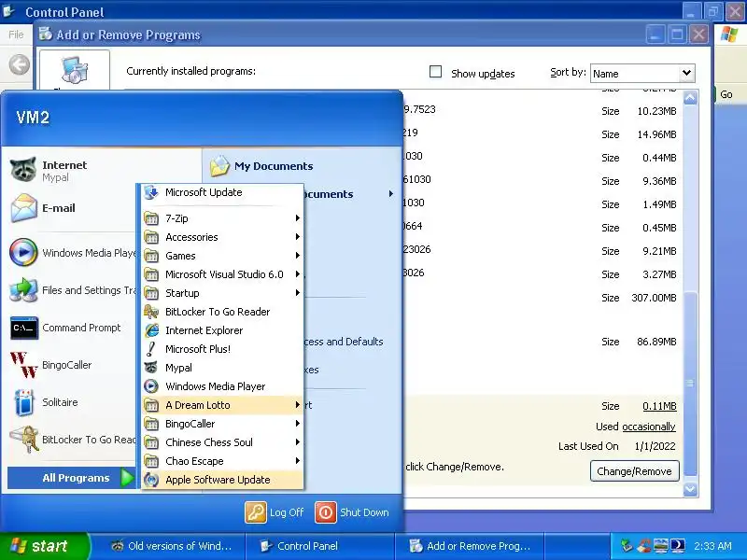The height and width of the screenshot is (560, 747).
Task: Click BitLocker To Go Reader key icon in submenu
Action: [x=151, y=312]
